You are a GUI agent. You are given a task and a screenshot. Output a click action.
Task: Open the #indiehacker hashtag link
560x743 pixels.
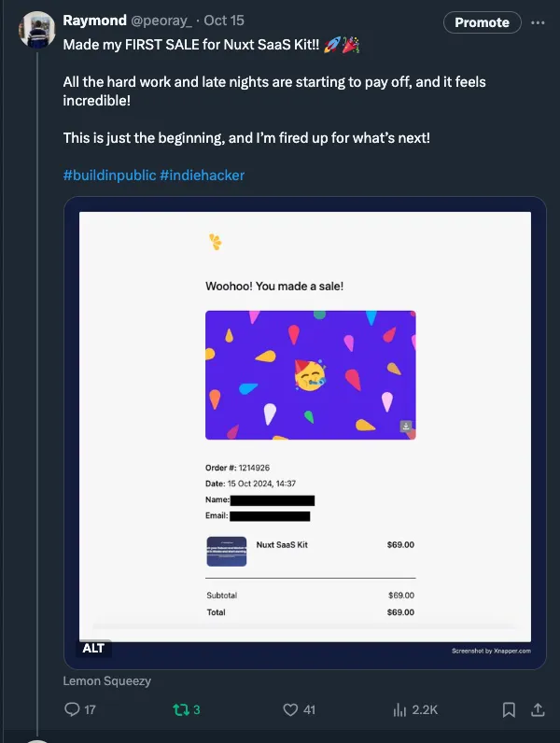(203, 175)
